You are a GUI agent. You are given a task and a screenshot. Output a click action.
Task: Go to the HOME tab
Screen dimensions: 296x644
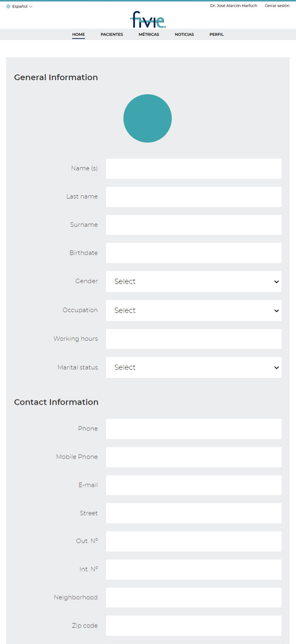79,35
